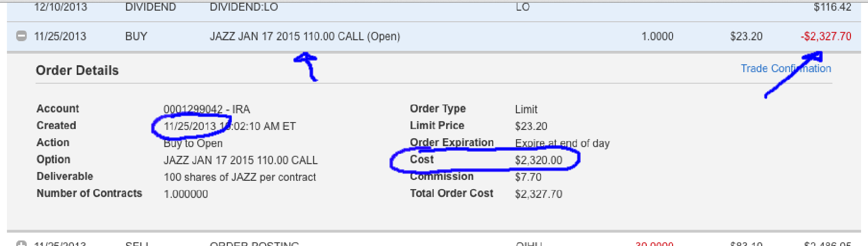This screenshot has height=246, width=868.
Task: Click the red -$2,327.70 amount
Action: click(826, 37)
